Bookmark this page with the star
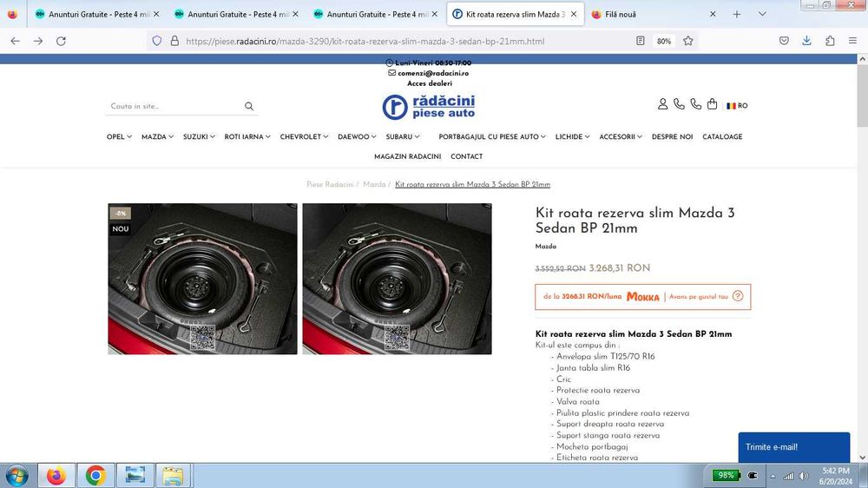 (688, 41)
